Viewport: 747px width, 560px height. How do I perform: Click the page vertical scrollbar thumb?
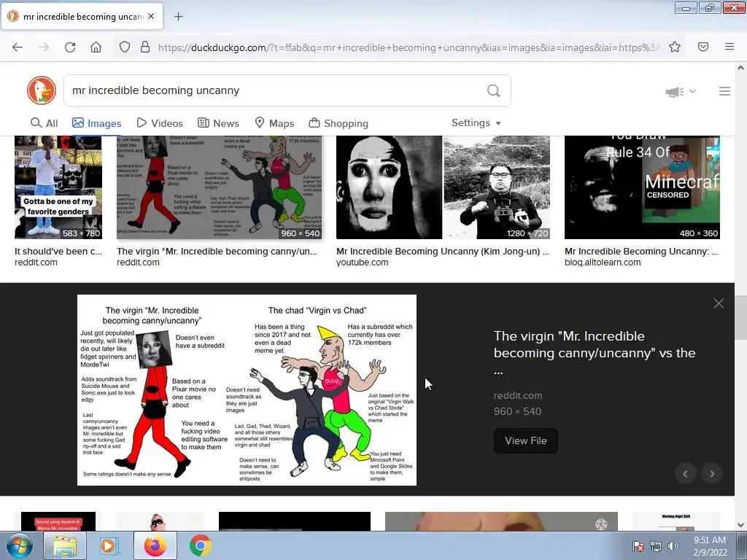tap(740, 318)
